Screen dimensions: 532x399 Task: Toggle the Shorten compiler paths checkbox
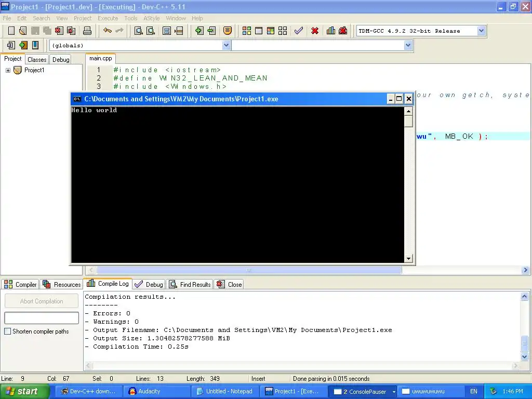(x=7, y=331)
